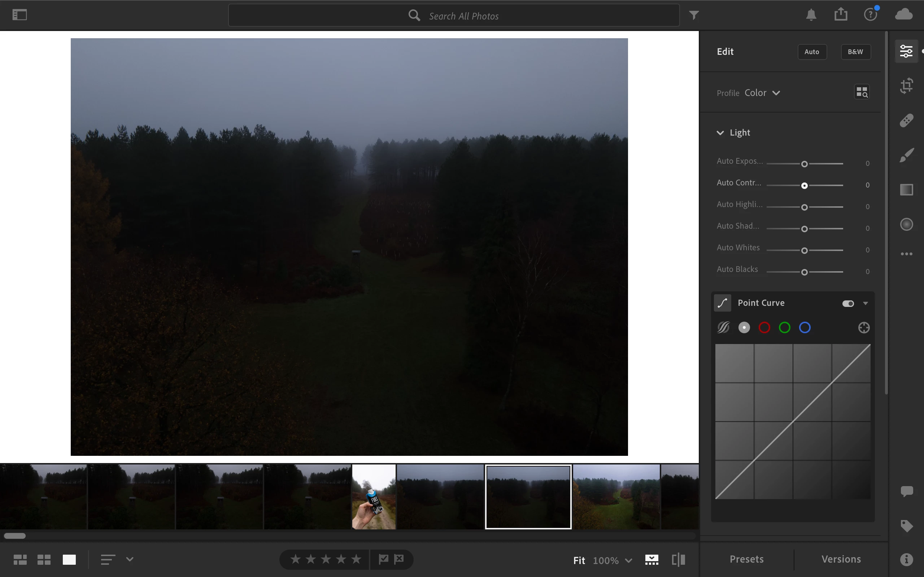Viewport: 924px width, 577px height.
Task: Open the Radial Gradient tool
Action: 906,224
